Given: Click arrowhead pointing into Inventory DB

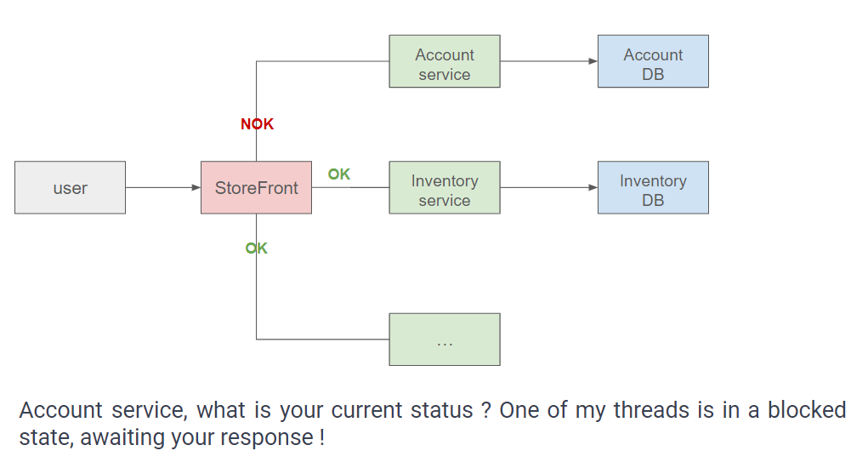Looking at the screenshot, I should point(593,188).
